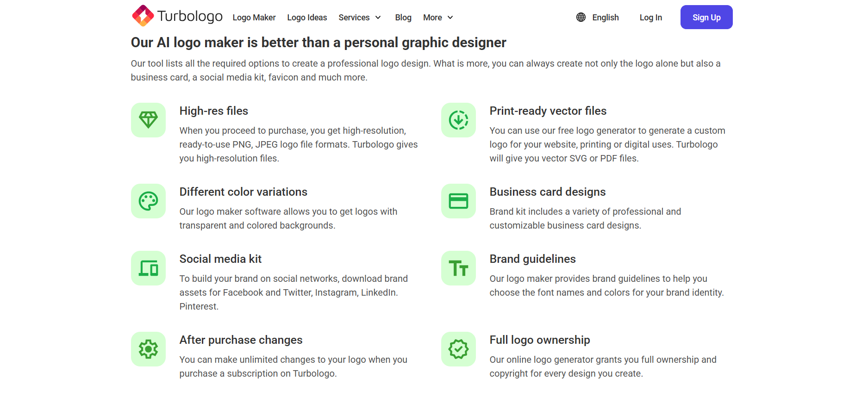
Task: Click the download Print-ready vector files icon
Action: [458, 120]
